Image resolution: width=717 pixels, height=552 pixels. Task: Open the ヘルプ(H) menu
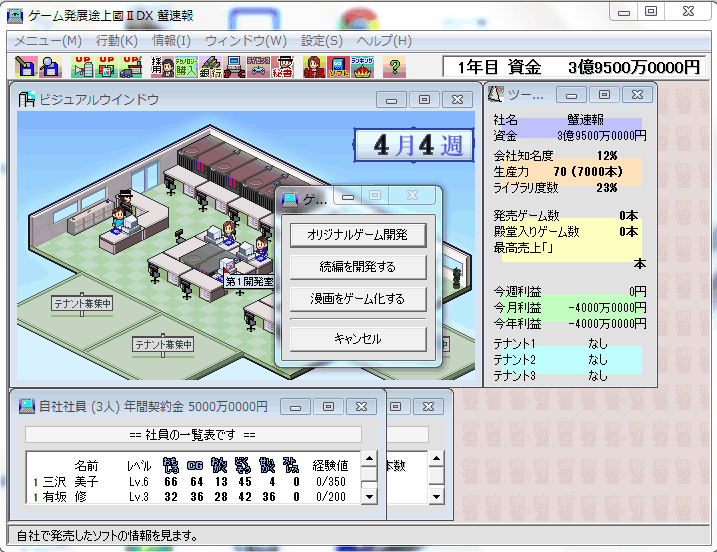(x=384, y=41)
